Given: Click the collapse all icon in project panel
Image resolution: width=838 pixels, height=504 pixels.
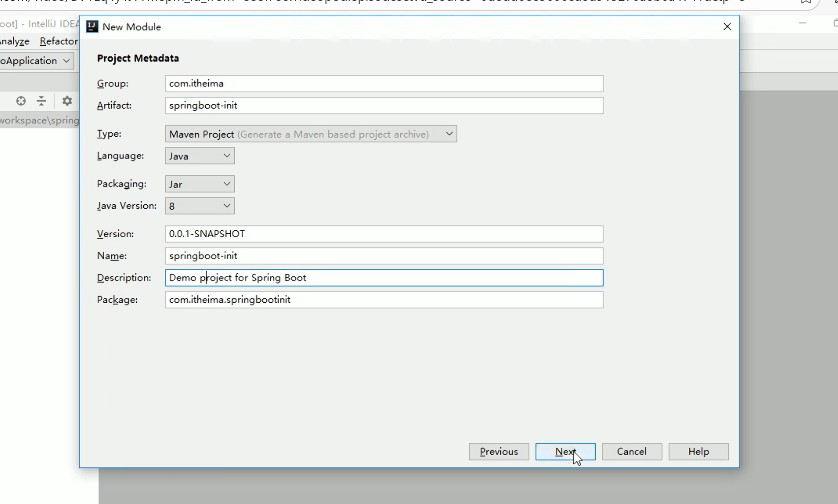Looking at the screenshot, I should 41,101.
